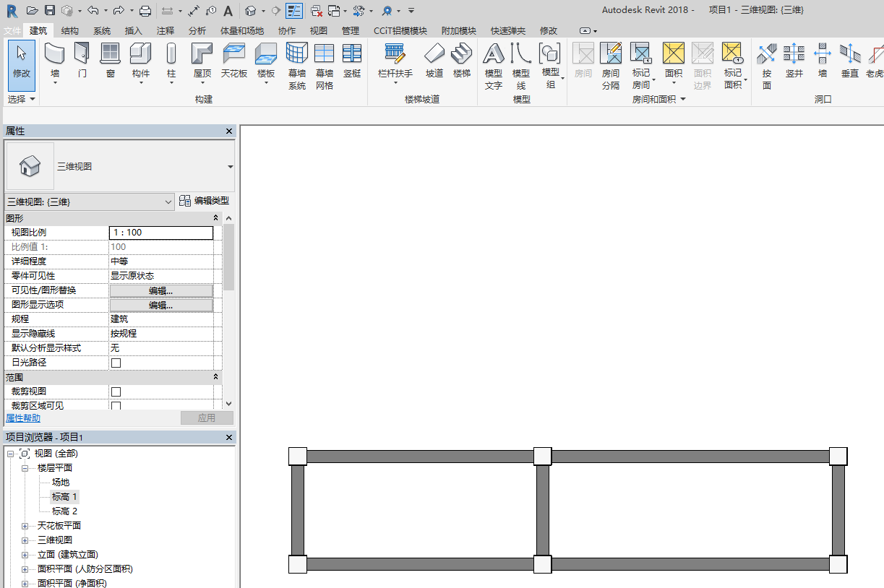Switch to the Annotate (注释) ribbon tab
The width and height of the screenshot is (884, 588).
[166, 31]
